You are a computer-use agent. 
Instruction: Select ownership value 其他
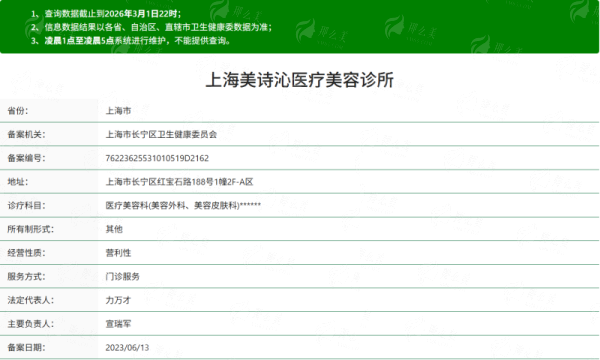pyautogui.click(x=114, y=229)
